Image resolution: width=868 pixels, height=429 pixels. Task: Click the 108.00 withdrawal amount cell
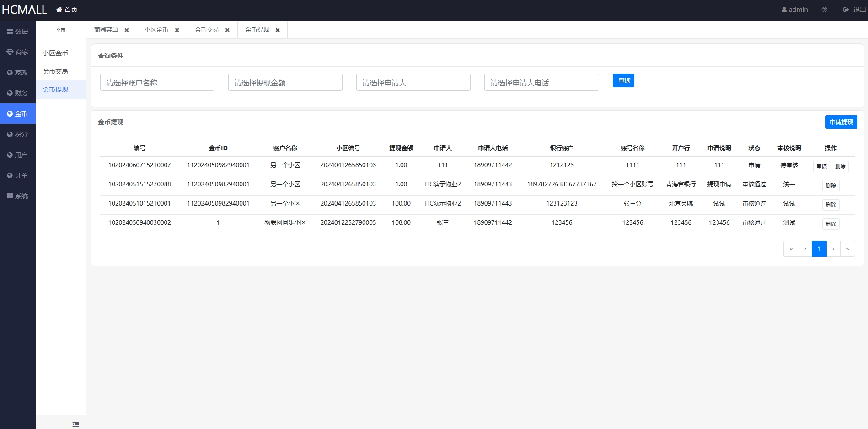[x=401, y=222]
